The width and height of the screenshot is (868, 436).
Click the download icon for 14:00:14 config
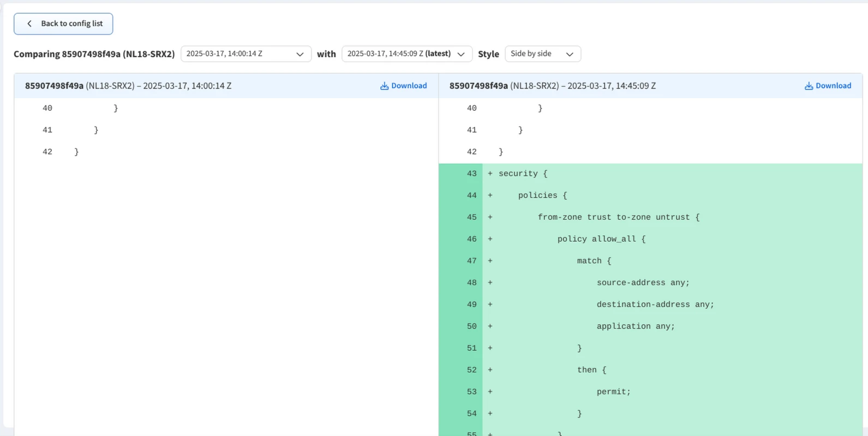(384, 86)
